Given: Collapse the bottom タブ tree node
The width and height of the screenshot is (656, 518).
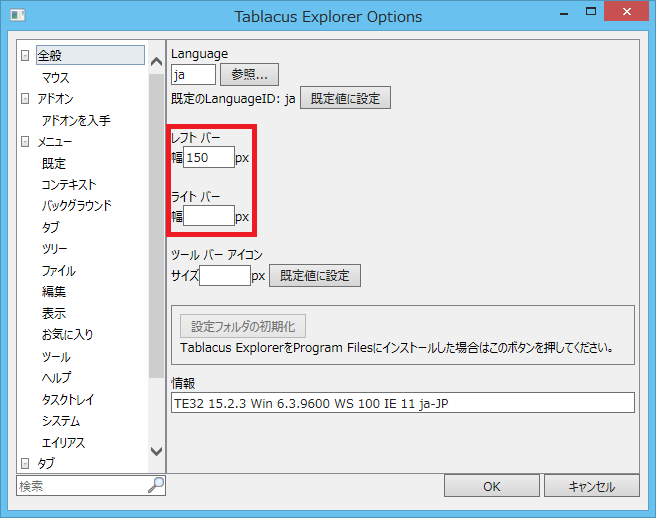Looking at the screenshot, I should pyautogui.click(x=25, y=463).
